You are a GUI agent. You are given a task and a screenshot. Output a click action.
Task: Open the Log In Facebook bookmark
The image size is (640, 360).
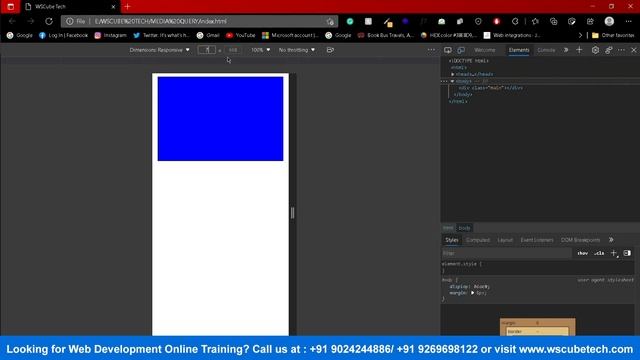coord(64,36)
